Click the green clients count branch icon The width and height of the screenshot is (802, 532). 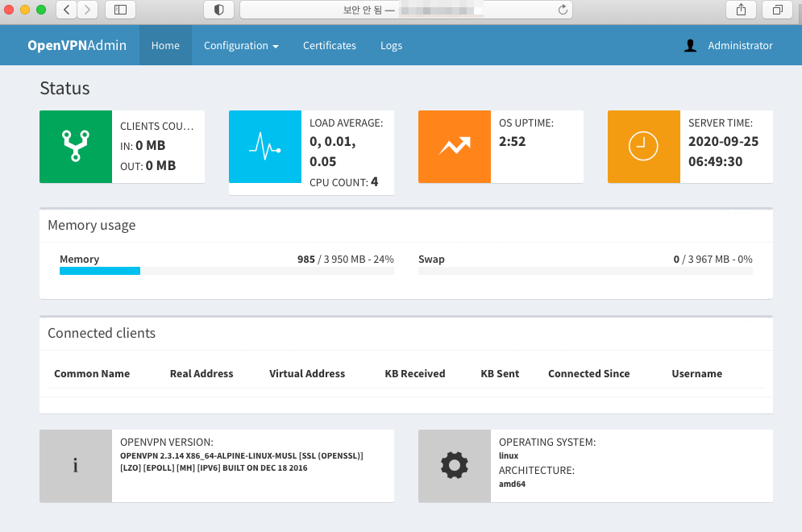76,147
